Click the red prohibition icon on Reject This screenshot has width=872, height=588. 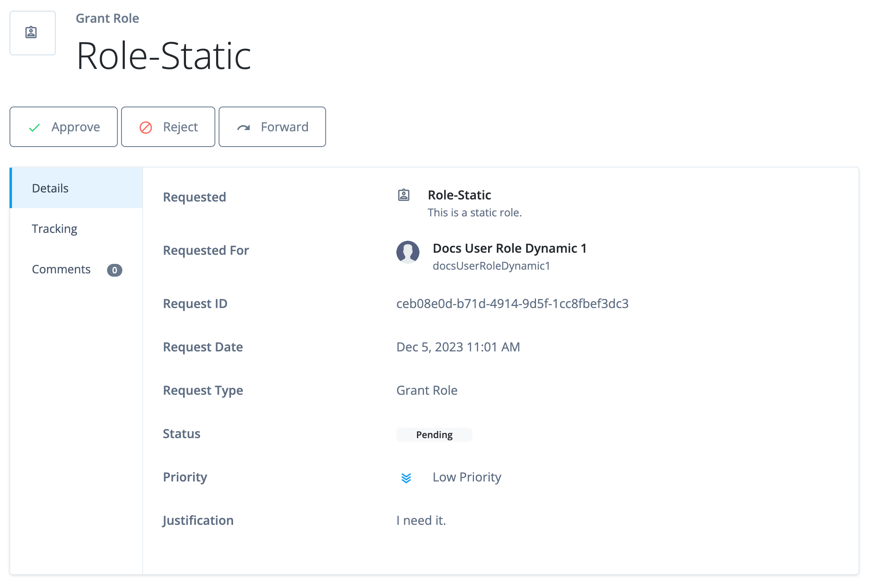[145, 127]
